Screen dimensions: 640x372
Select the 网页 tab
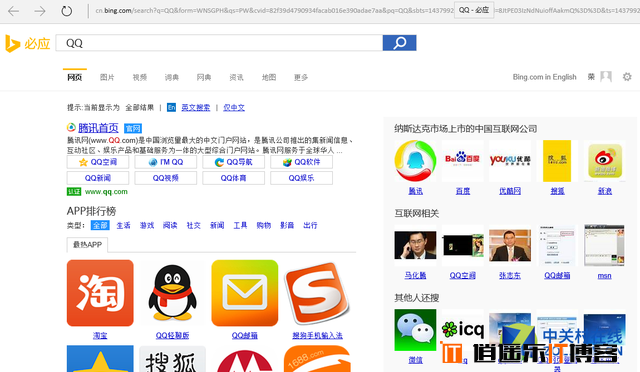tap(75, 77)
